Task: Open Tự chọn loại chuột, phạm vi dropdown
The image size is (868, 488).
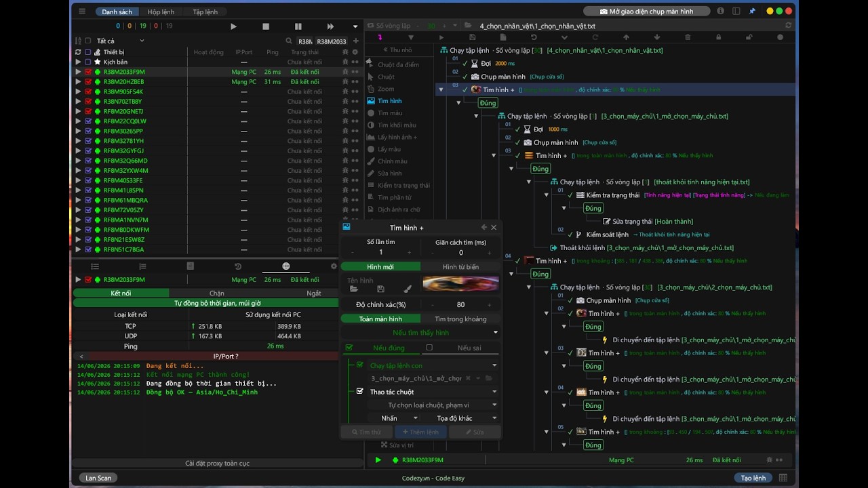Action: pyautogui.click(x=434, y=405)
